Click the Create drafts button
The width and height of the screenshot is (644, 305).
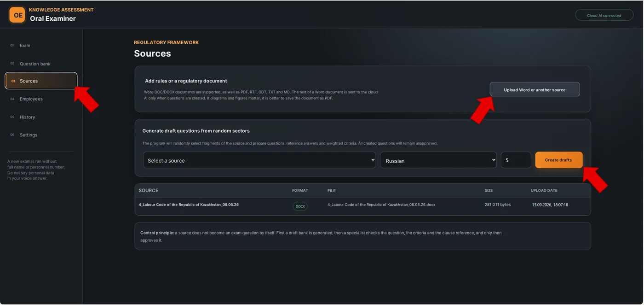(558, 160)
